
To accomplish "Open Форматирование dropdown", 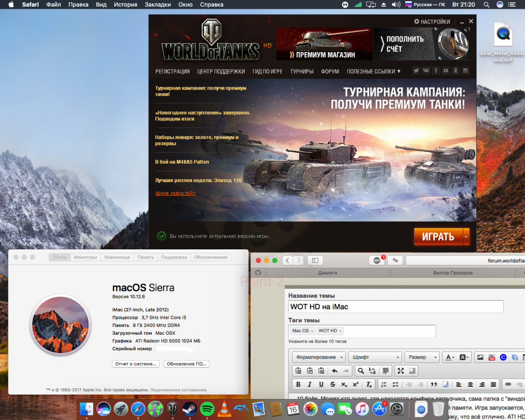I will click(x=318, y=357).
